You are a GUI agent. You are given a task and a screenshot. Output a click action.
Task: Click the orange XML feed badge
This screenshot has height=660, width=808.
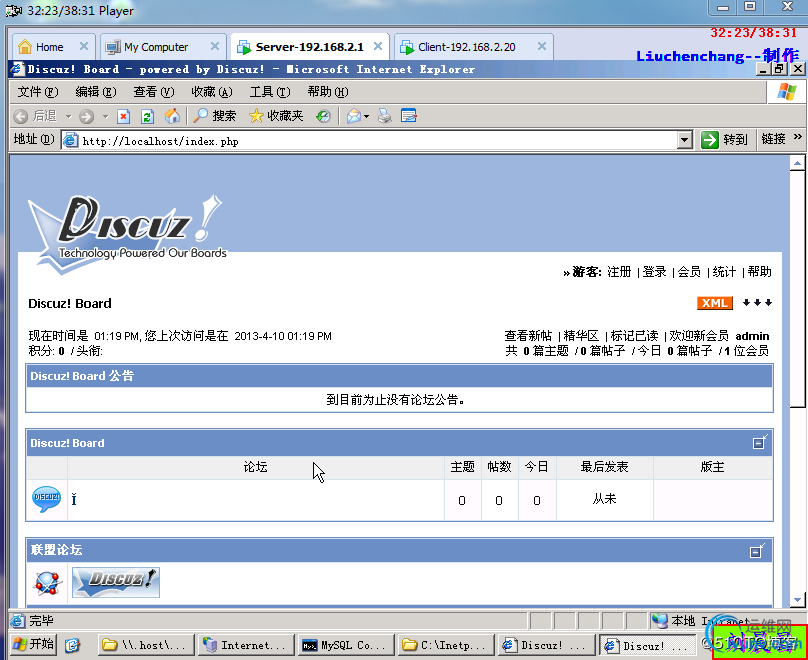point(715,303)
